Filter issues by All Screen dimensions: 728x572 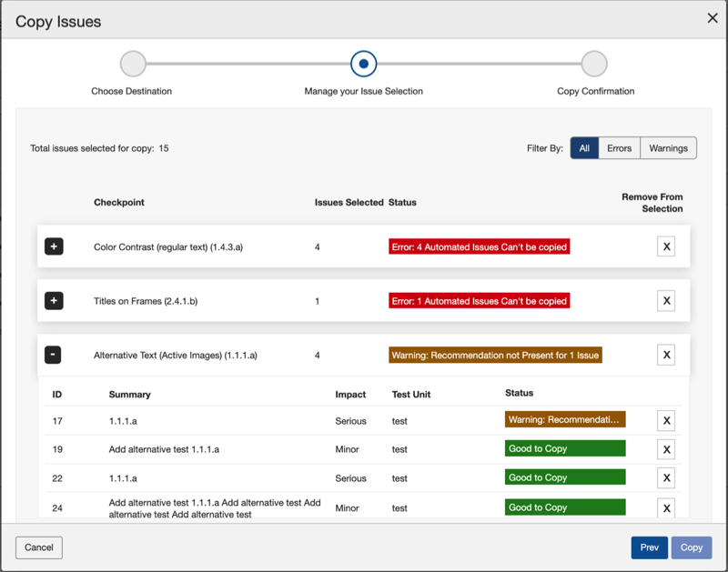(x=584, y=148)
